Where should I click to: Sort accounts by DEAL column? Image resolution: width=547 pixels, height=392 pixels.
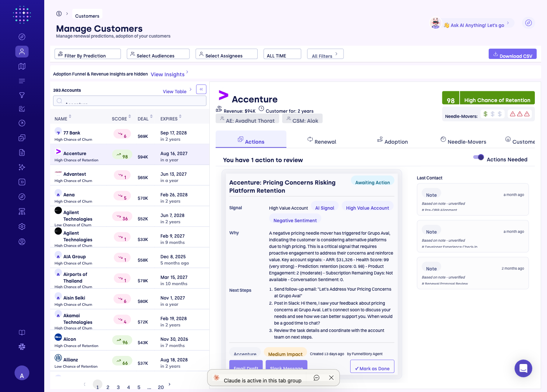(x=145, y=119)
